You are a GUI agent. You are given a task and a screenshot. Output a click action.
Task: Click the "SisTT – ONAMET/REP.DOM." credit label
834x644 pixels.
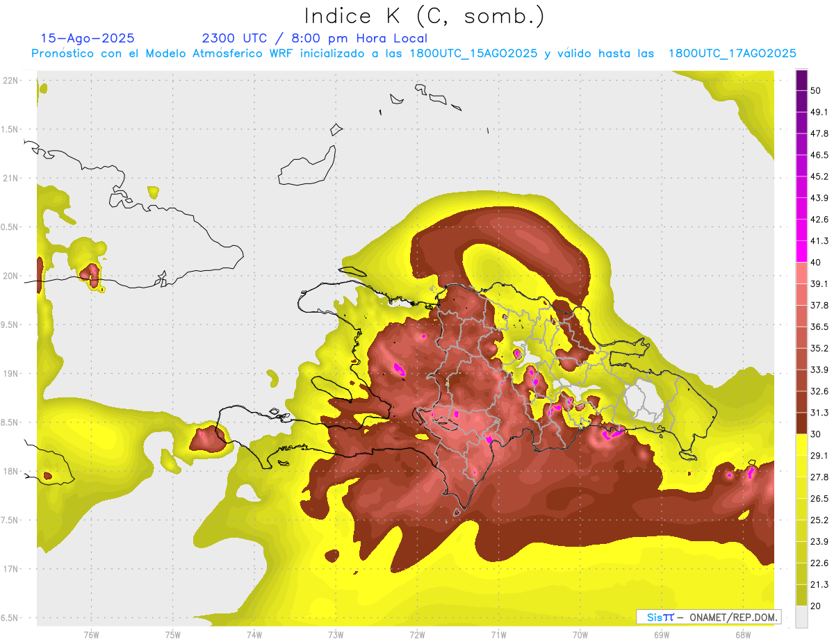coord(709,617)
